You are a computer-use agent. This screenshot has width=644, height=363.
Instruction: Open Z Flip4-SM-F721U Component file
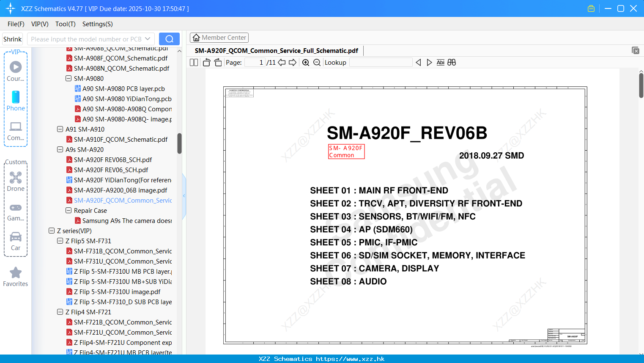point(123,342)
